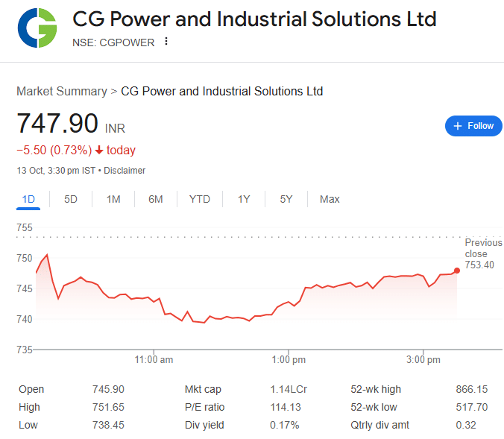504x439 pixels.
Task: Open the three-dot options menu beside NSE: CGPOWER
Action: (x=166, y=42)
